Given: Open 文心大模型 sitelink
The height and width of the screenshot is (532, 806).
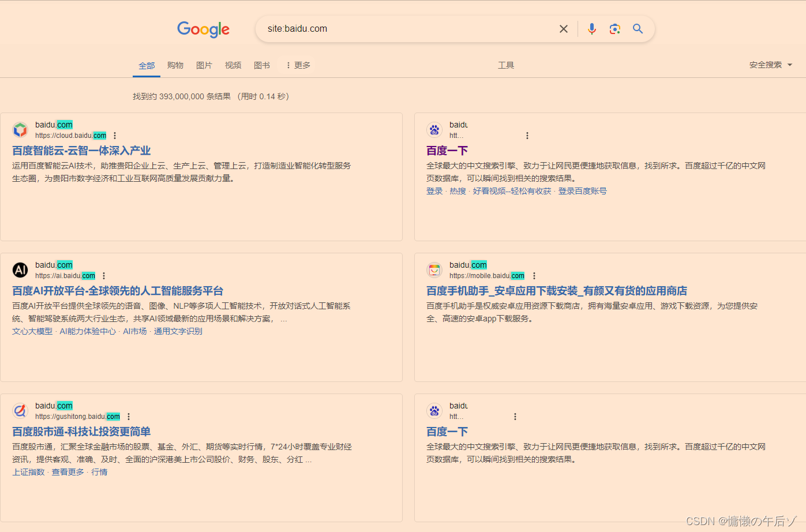Looking at the screenshot, I should (x=32, y=331).
